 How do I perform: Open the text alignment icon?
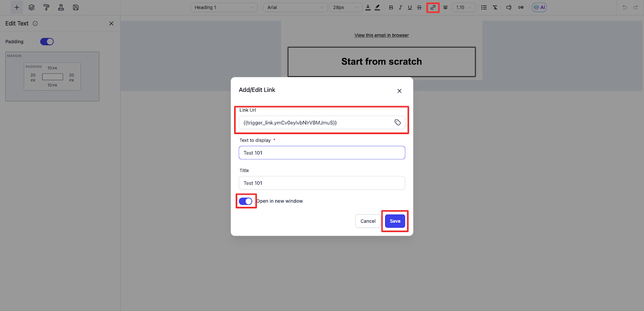[x=445, y=7]
